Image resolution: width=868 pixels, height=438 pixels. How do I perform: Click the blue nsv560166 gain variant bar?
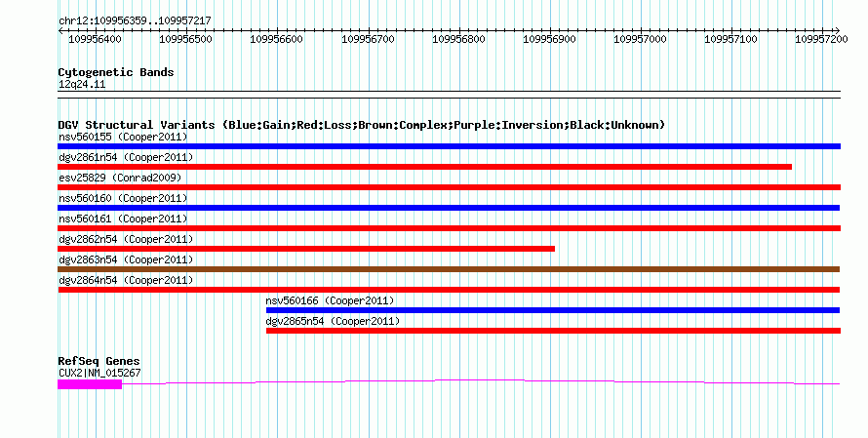click(553, 310)
